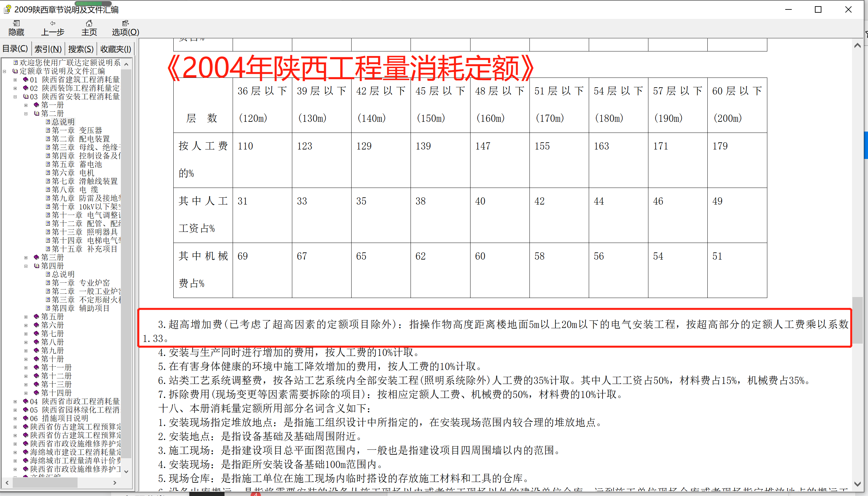This screenshot has width=868, height=496.
Task: Expand the 第一册 tree node
Action: point(26,105)
